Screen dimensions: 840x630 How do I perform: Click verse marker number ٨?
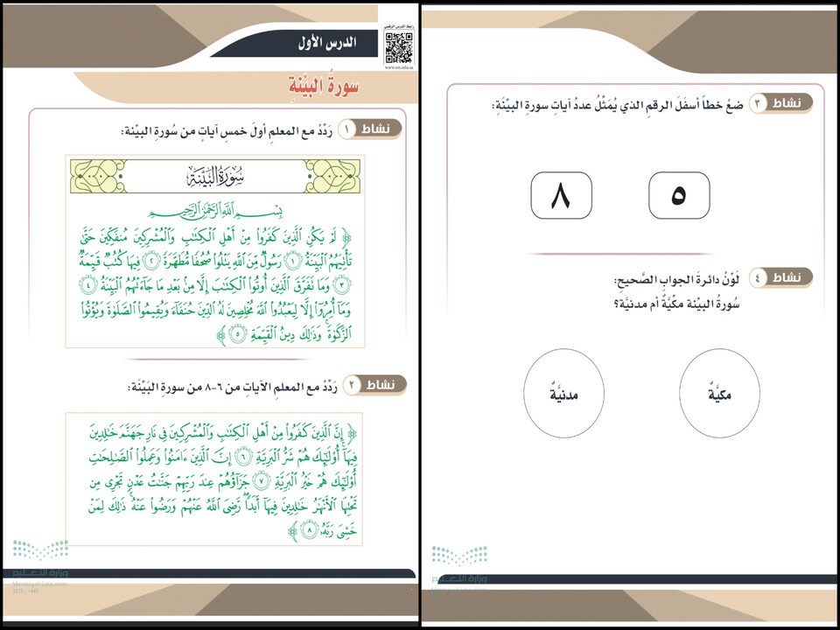(309, 530)
